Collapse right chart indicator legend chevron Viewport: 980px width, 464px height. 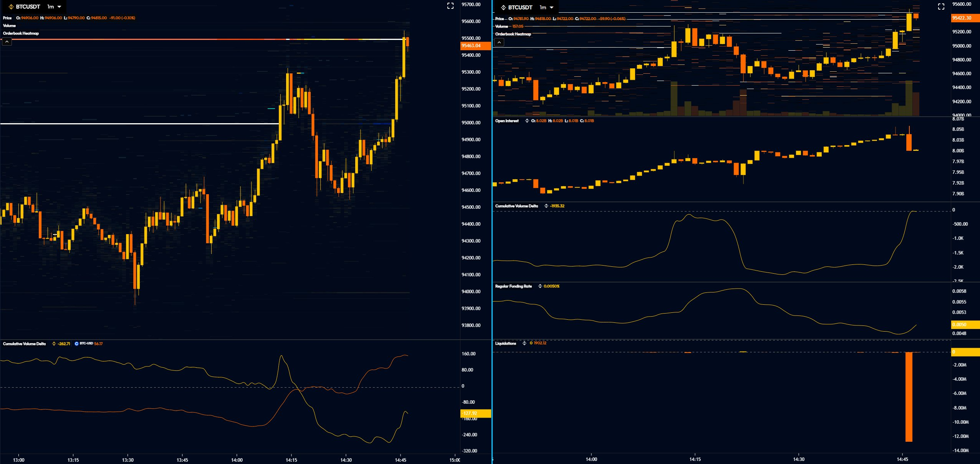click(499, 42)
